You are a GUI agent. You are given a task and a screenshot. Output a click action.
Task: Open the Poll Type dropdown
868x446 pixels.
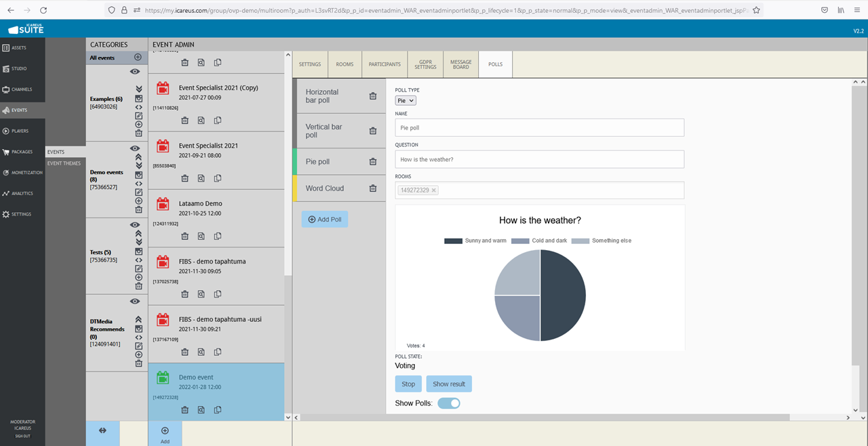coord(406,100)
